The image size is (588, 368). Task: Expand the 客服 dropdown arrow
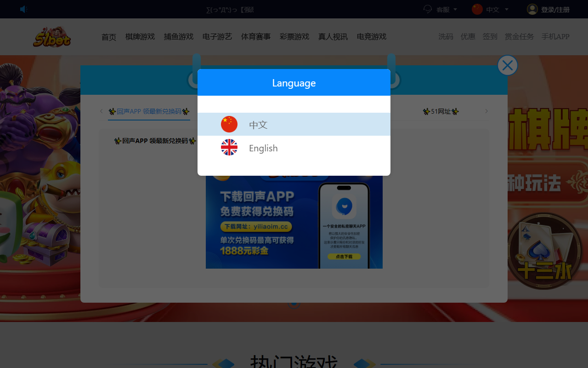[x=455, y=9]
